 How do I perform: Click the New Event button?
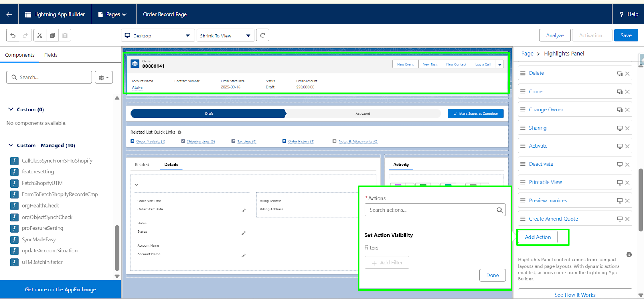[x=405, y=64]
